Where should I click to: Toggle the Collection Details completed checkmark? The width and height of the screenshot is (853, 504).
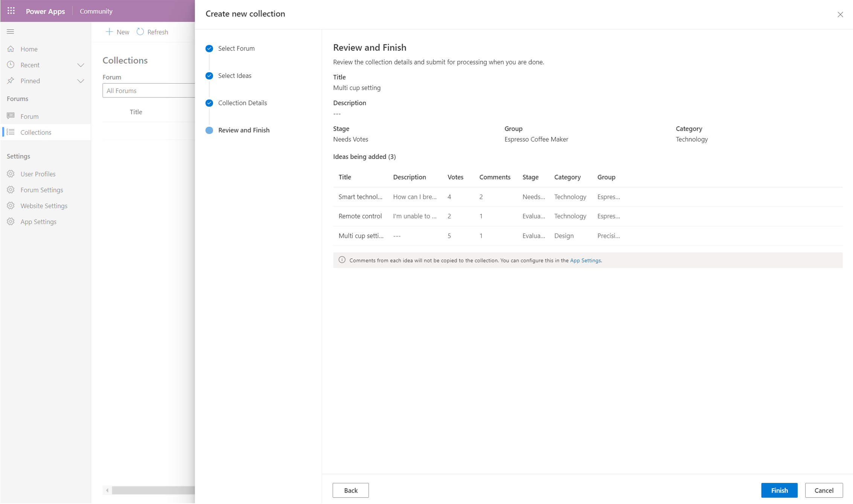[x=209, y=103]
